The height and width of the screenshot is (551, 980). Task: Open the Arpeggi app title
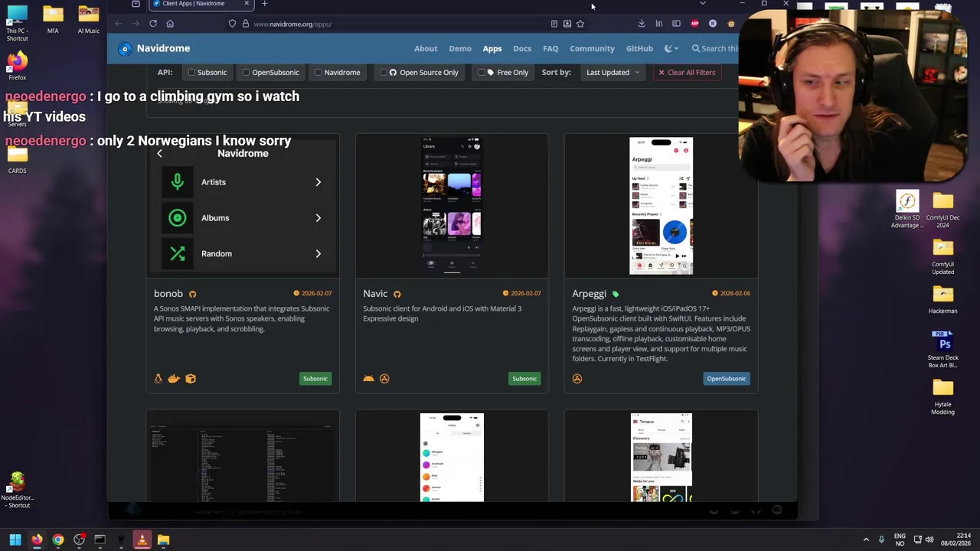tap(589, 294)
